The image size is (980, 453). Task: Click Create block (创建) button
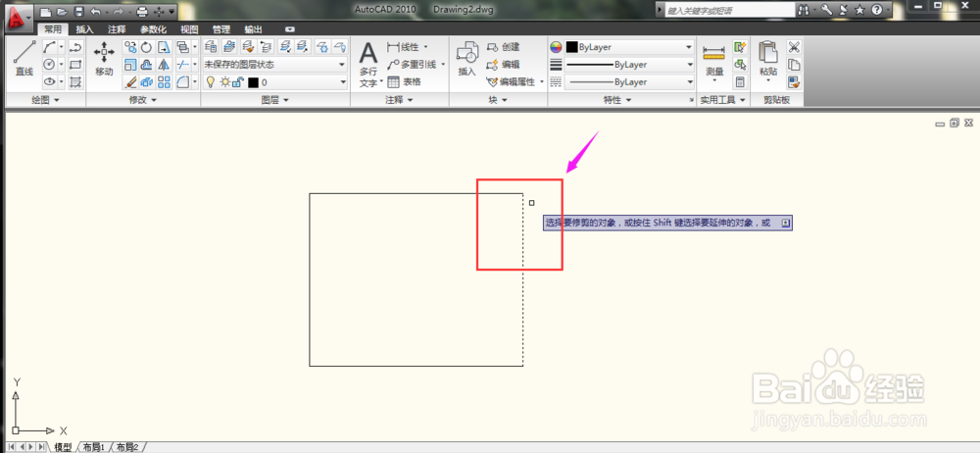pyautogui.click(x=504, y=47)
